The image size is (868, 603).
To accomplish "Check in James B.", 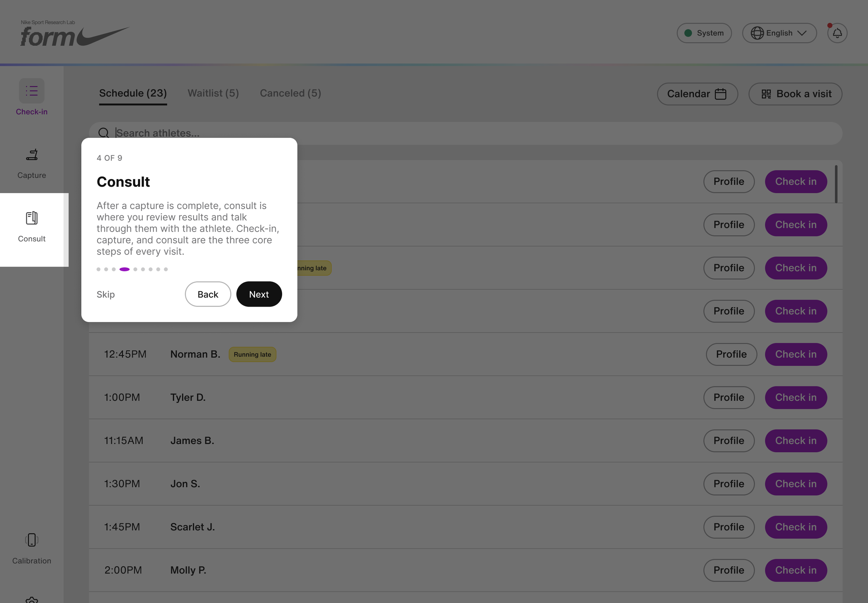I will (x=796, y=440).
